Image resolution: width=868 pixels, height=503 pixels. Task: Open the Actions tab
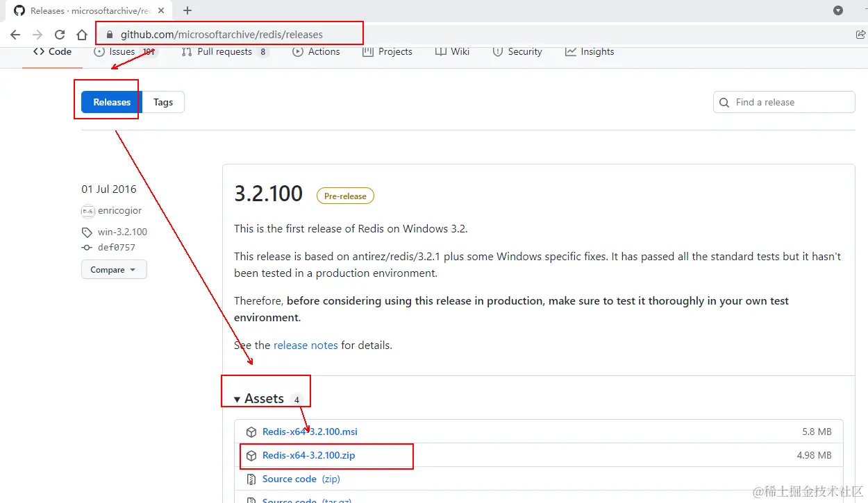317,51
